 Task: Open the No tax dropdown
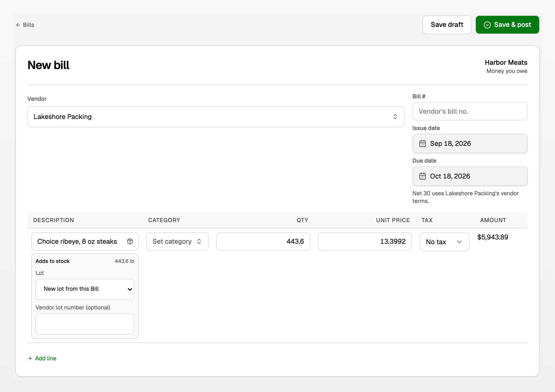pyautogui.click(x=444, y=242)
